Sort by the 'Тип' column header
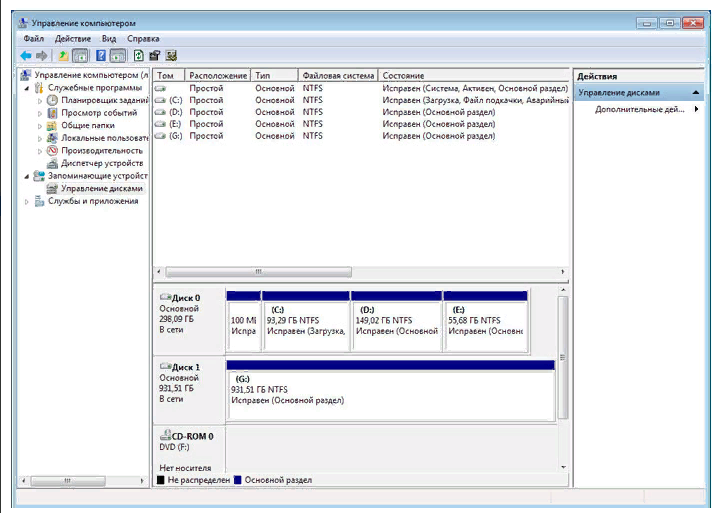Viewport: 718px width, 513px height. coord(275,76)
